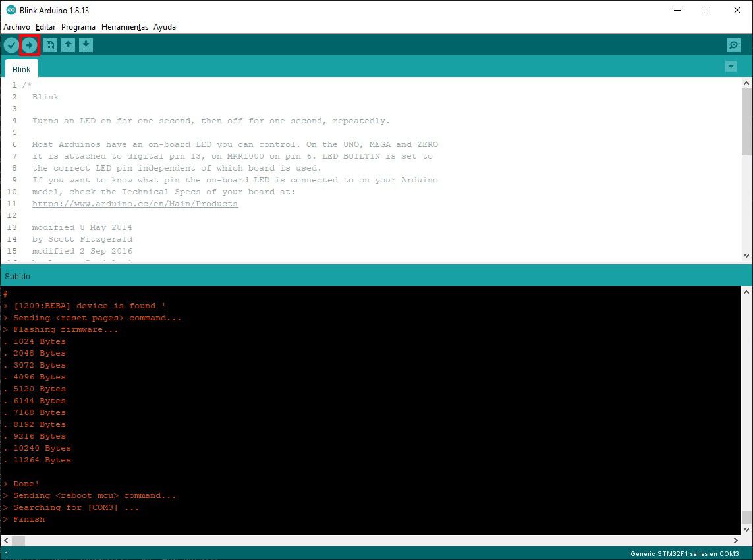This screenshot has width=753, height=560.
Task: Close the Arduino IDE window
Action: click(x=737, y=10)
